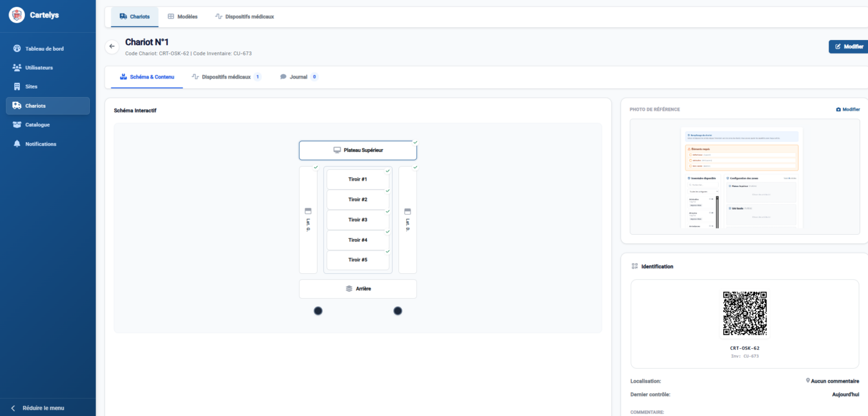Click the location pin icon beside Aucun commentaire
Screen dimensions: 868x416
click(x=808, y=381)
